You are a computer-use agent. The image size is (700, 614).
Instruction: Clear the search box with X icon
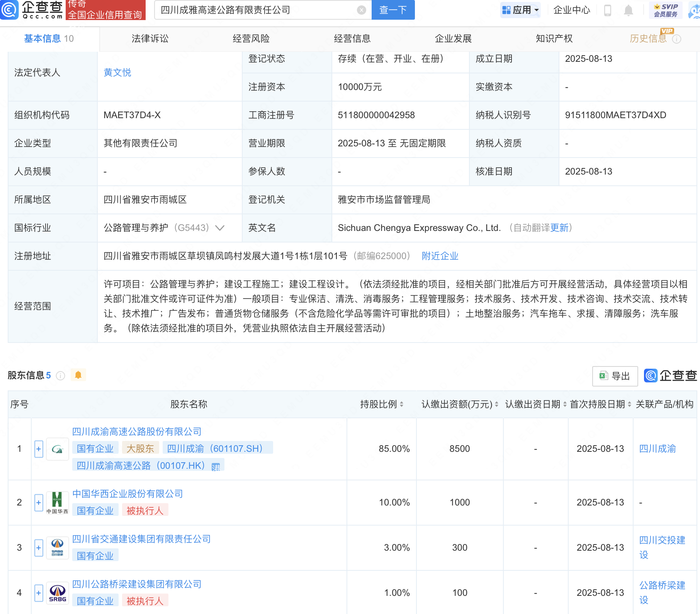[x=361, y=10]
